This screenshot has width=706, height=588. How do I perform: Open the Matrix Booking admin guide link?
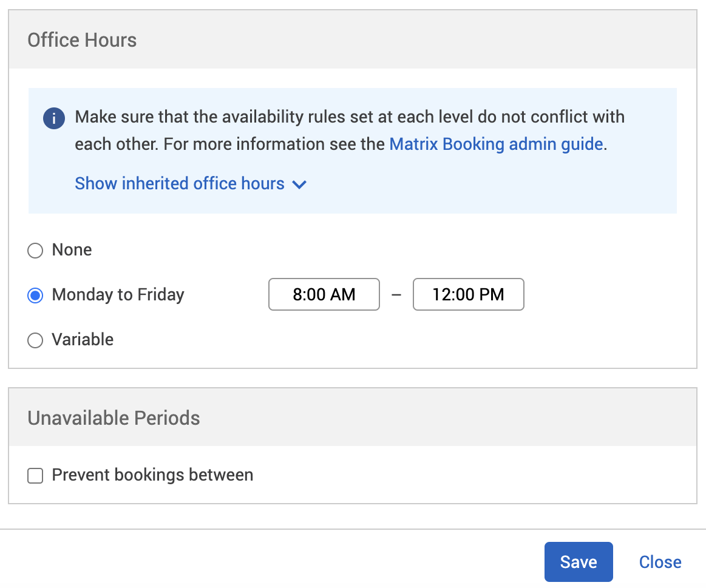496,144
